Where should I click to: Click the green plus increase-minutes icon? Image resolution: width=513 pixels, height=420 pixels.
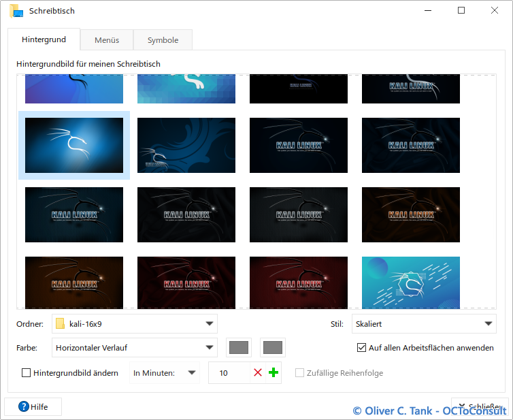click(x=274, y=372)
